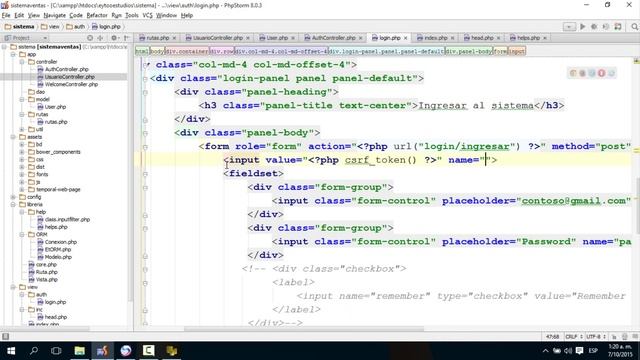Open preview in Opera browser icon

coord(601,73)
